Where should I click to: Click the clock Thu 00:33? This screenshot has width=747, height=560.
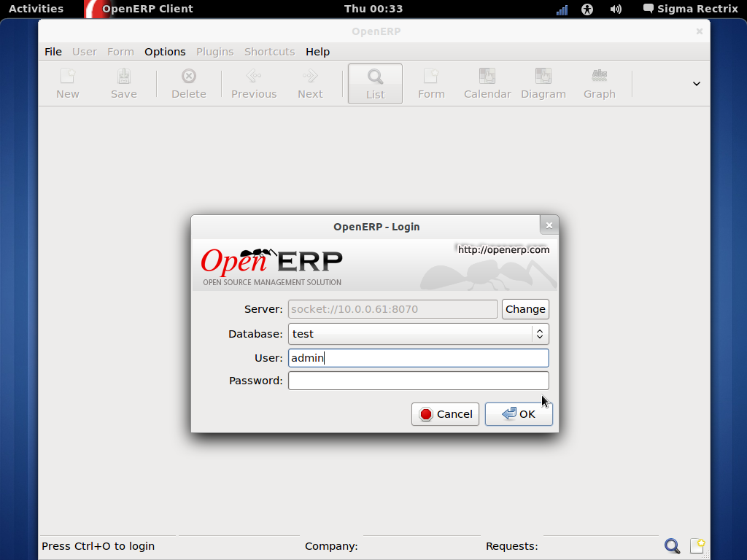pyautogui.click(x=373, y=9)
